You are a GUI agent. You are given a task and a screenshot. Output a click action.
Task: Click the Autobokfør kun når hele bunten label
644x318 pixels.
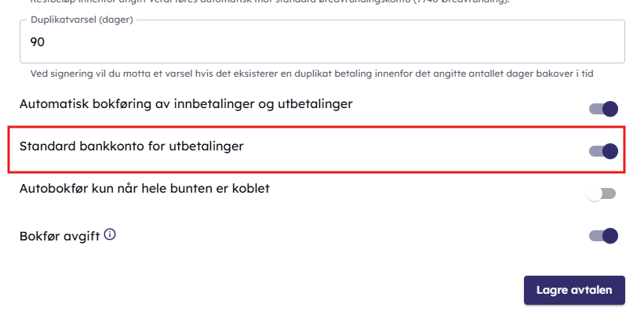pos(144,188)
